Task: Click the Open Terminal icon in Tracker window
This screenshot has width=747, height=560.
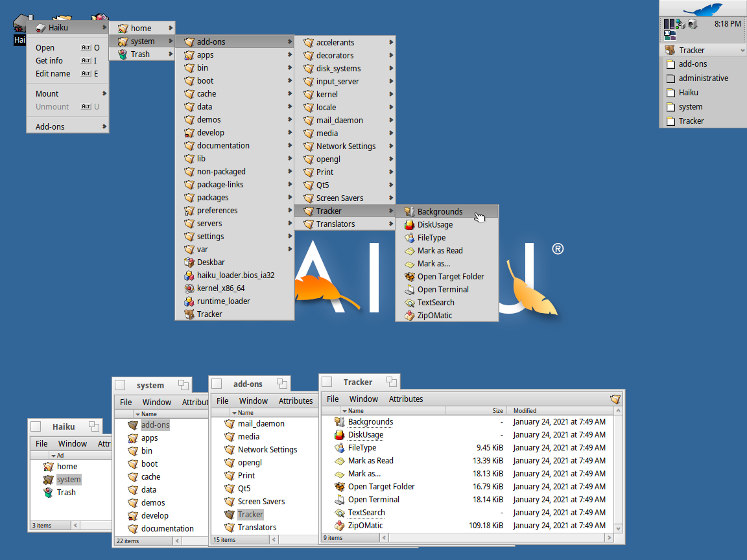Action: tap(339, 500)
